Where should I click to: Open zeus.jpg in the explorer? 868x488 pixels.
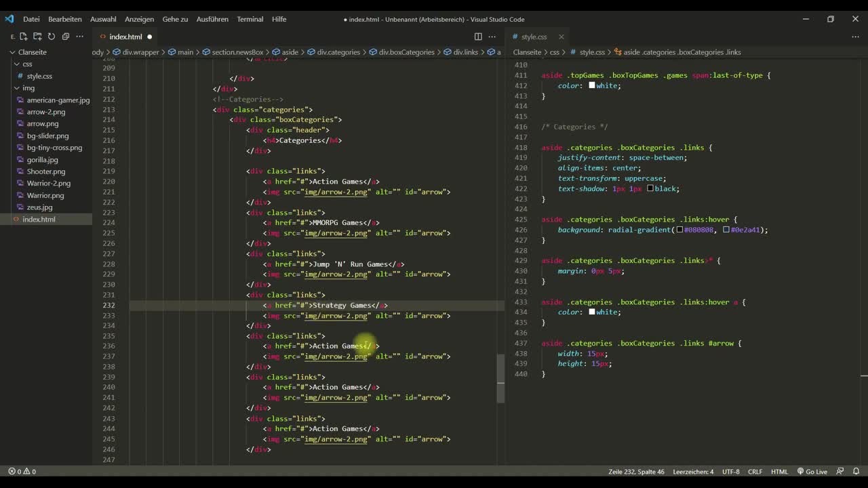(39, 207)
